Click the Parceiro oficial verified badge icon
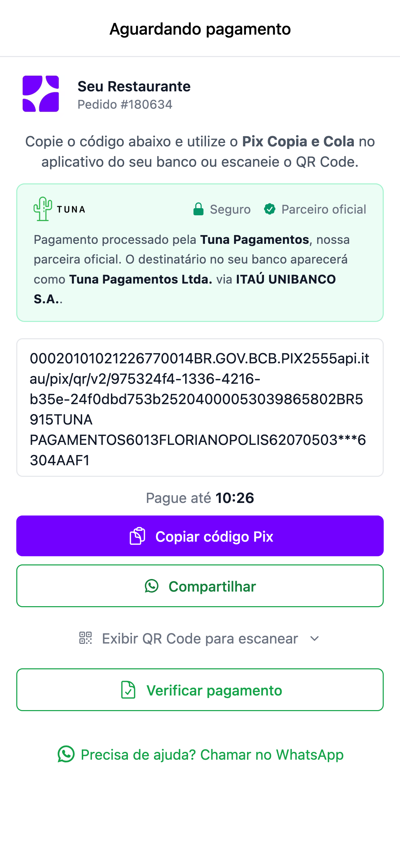 click(270, 209)
